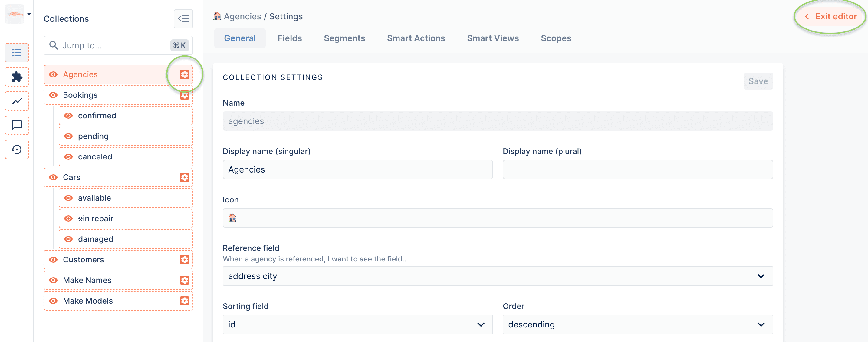The height and width of the screenshot is (342, 868).
Task: Open the confirmed segment
Action: [x=126, y=116]
